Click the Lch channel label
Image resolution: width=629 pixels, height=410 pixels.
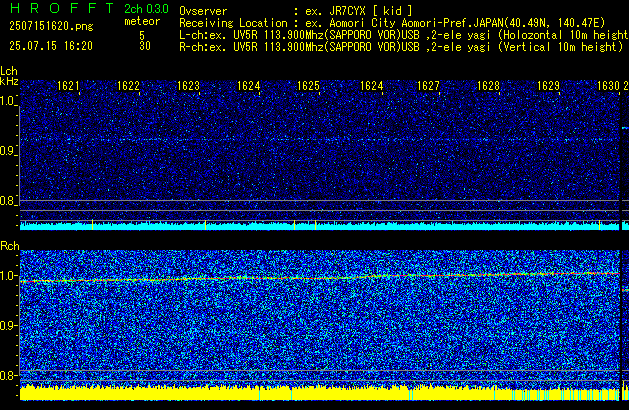(x=9, y=71)
